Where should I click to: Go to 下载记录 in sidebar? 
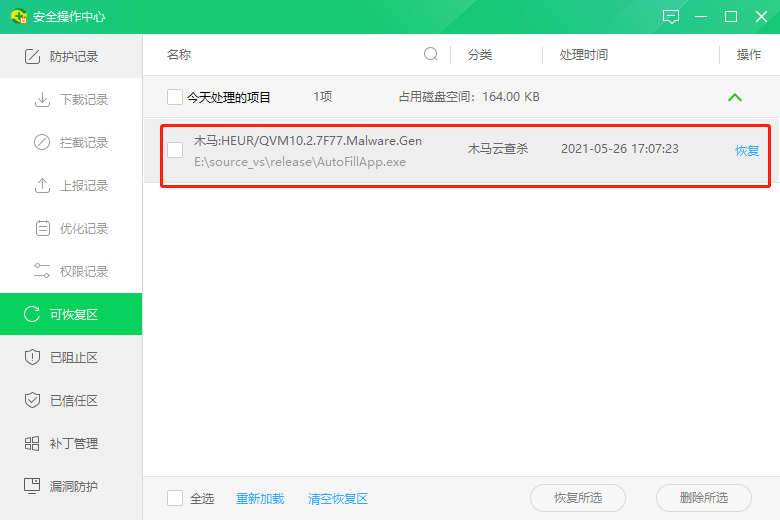coord(71,100)
